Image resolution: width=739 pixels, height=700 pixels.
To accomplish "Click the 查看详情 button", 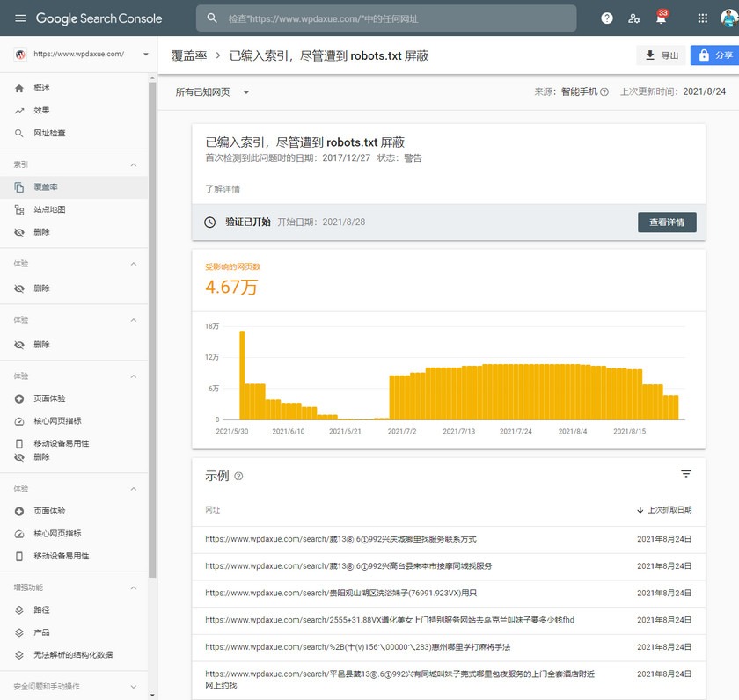I will coord(667,222).
